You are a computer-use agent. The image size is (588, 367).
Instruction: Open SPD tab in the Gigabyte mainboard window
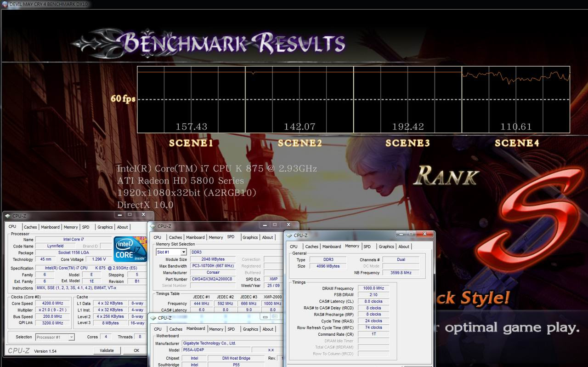pyautogui.click(x=231, y=329)
